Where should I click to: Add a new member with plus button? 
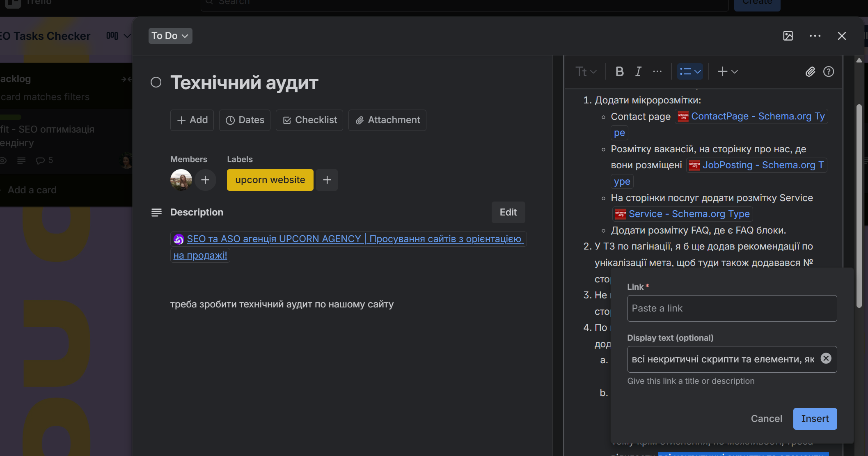click(205, 180)
